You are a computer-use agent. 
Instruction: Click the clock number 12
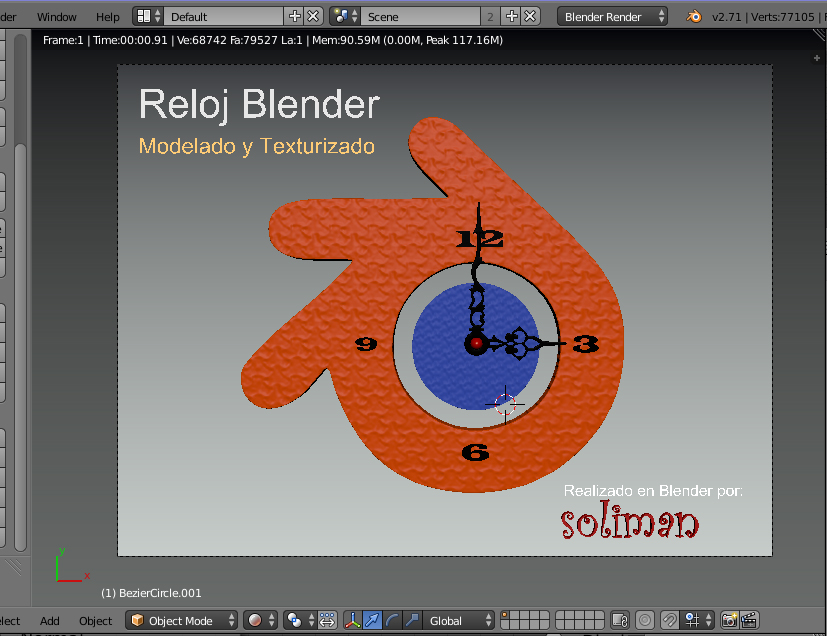pyautogui.click(x=480, y=238)
